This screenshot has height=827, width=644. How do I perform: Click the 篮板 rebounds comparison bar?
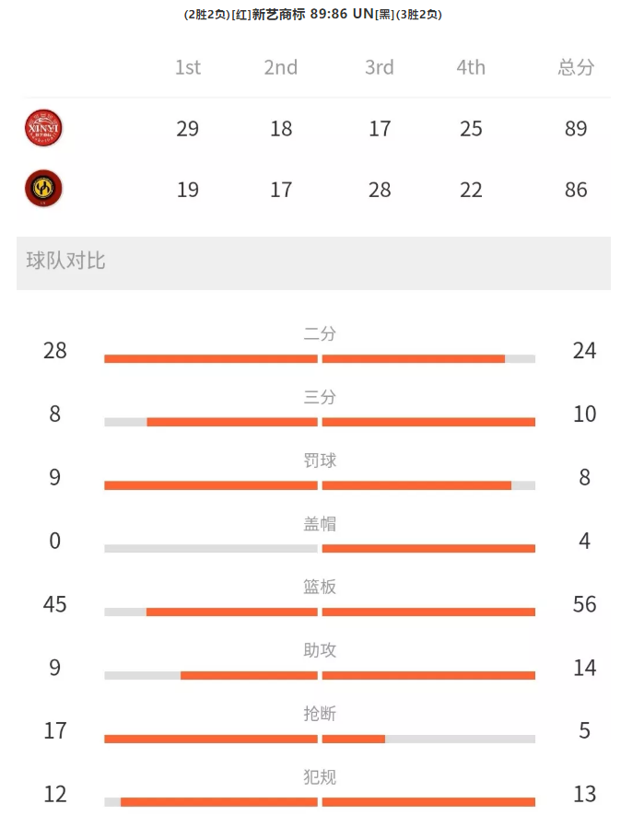point(320,612)
